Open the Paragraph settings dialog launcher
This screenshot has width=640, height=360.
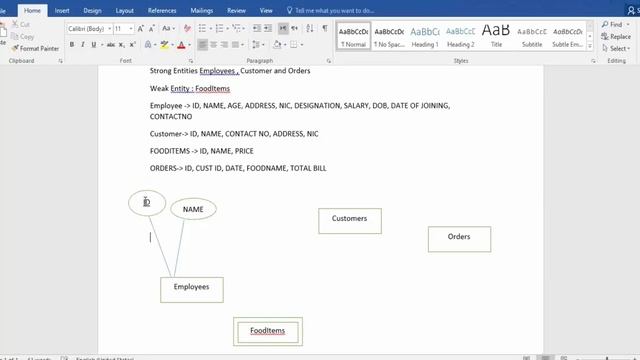coord(329,61)
